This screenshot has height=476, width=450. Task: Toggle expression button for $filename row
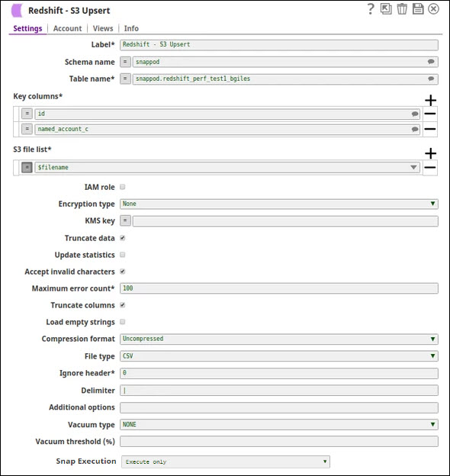27,167
